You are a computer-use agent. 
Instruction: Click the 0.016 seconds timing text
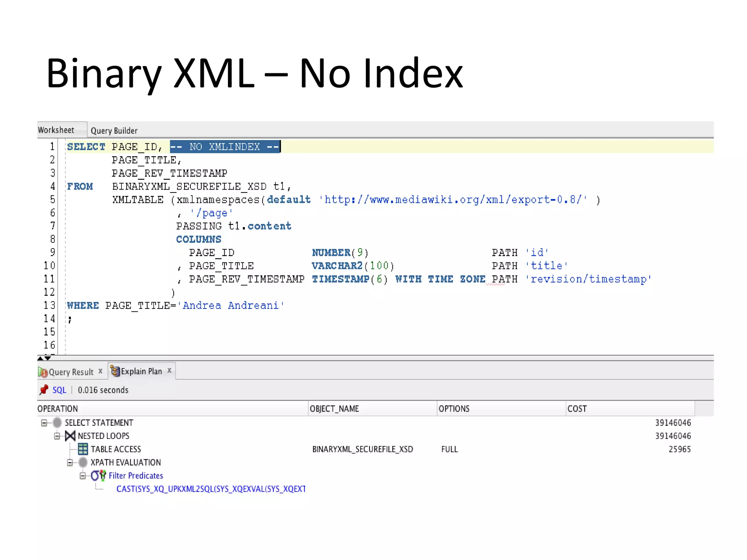[103, 390]
